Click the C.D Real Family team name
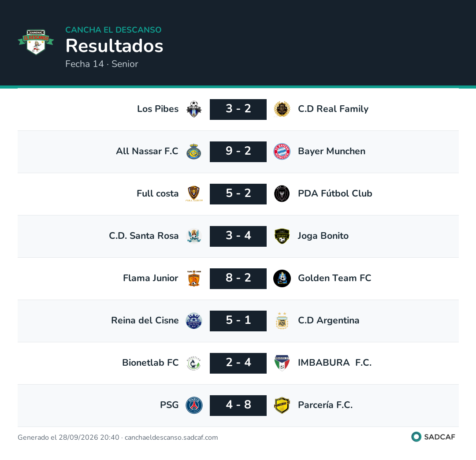476x460 pixels. [x=333, y=109]
